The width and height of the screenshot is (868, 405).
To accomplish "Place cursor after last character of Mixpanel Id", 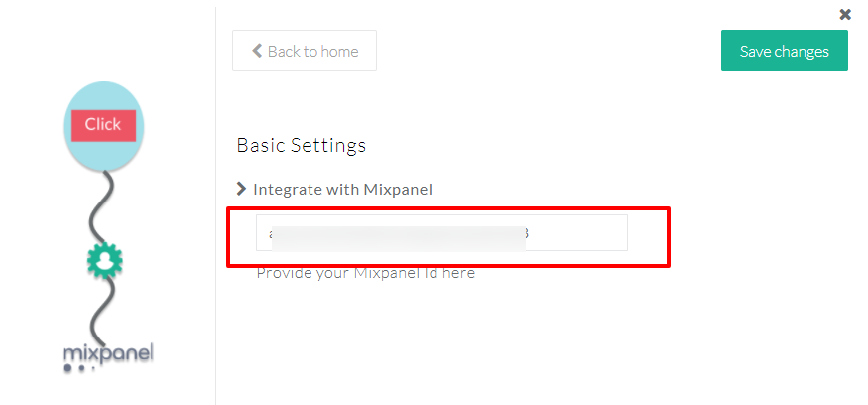I will click(530, 233).
